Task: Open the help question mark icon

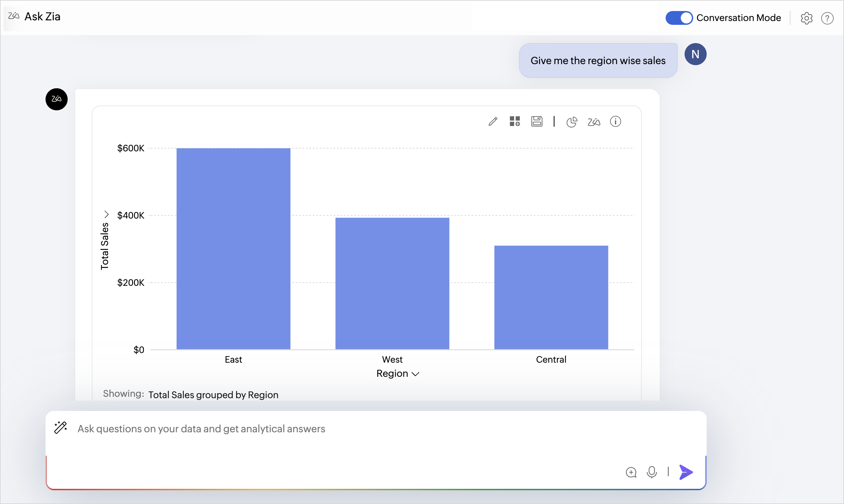Action: click(x=827, y=18)
